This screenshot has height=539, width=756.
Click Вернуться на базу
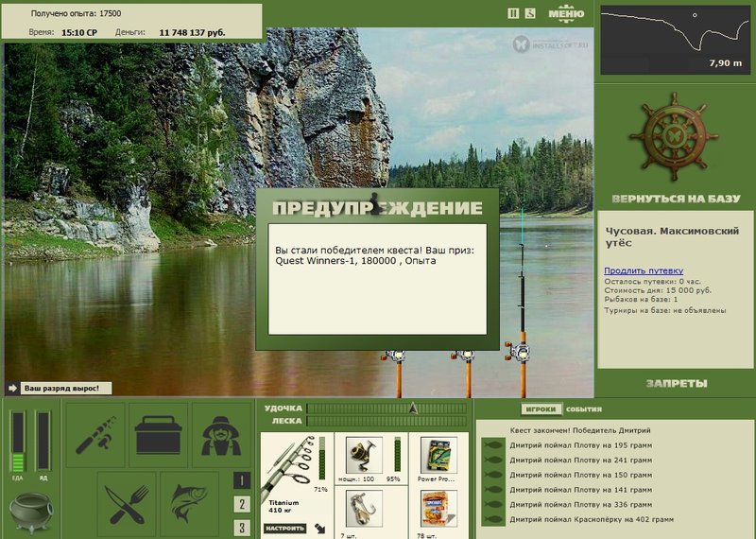point(676,199)
